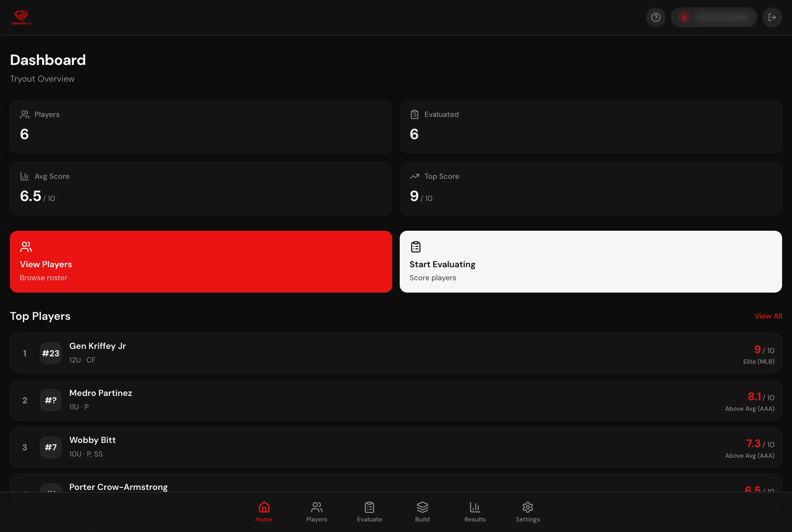Click the DiamondAudit logo
Screen dimensions: 792x532
[21, 17]
